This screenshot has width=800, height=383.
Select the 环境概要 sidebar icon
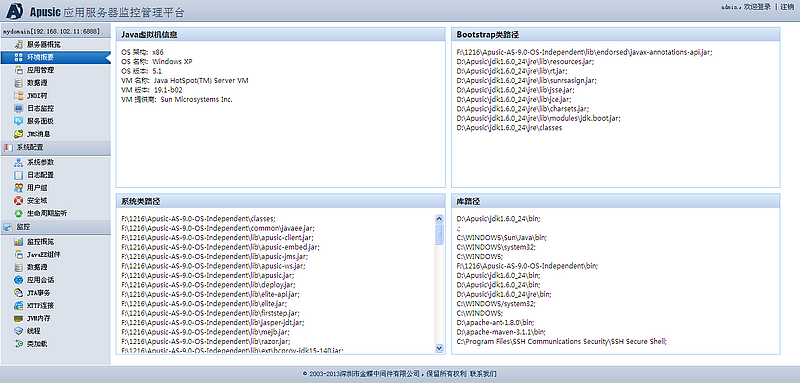tap(18, 57)
